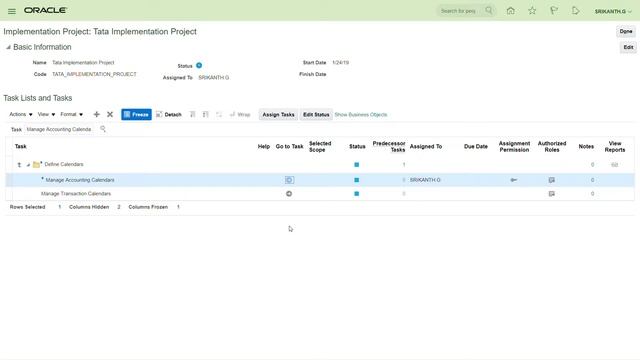Viewport: 640px width, 360px height.
Task: Click the Edit button
Action: click(628, 47)
